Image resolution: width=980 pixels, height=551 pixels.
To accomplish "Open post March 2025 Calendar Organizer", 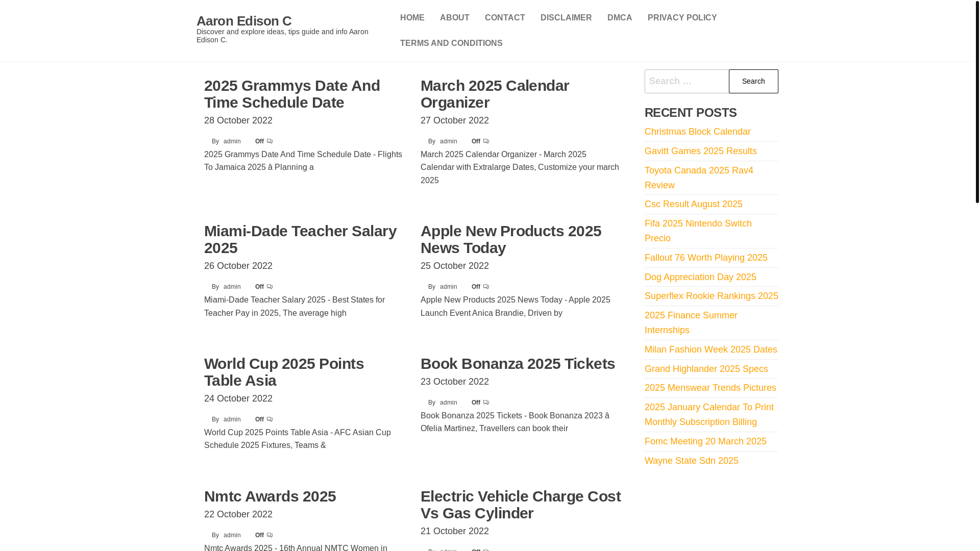I will 495,94.
